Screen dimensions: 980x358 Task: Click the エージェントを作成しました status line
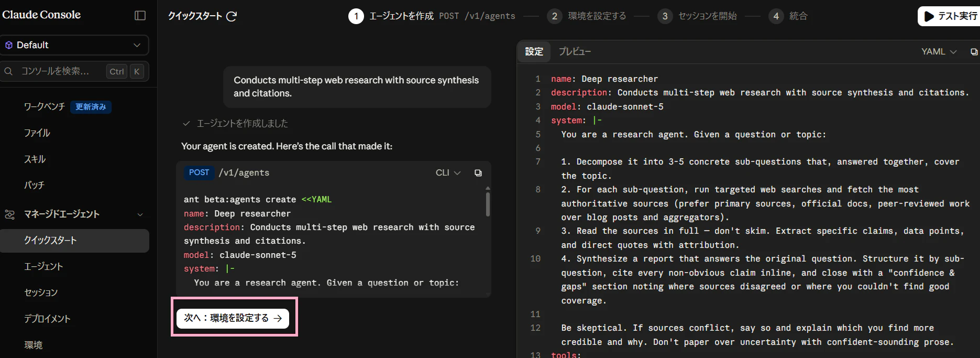pos(235,124)
